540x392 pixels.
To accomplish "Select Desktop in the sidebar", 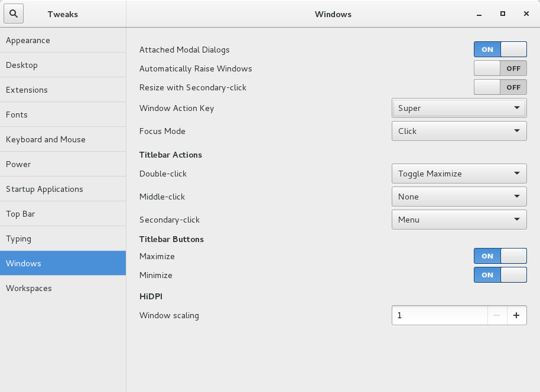I will (x=63, y=65).
